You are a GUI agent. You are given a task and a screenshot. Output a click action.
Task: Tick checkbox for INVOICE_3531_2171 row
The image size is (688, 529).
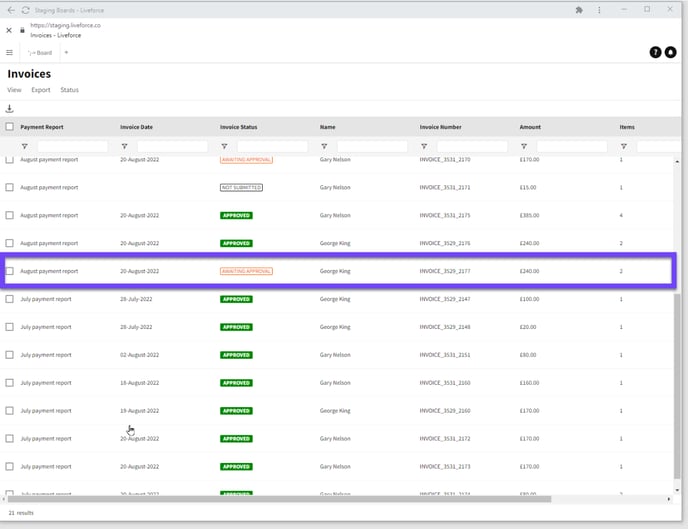coord(9,187)
